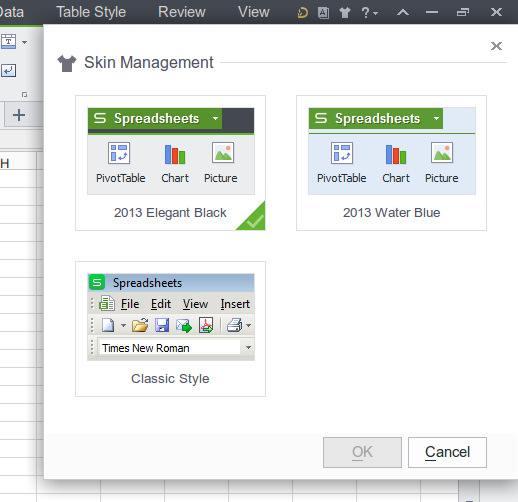Cancel the Skin Management dialog

[x=447, y=452]
